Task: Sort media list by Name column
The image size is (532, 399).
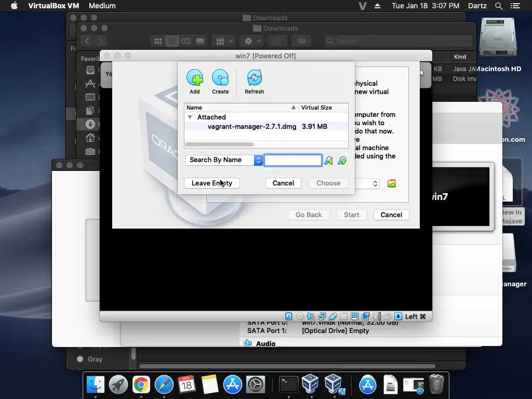Action: (x=241, y=108)
